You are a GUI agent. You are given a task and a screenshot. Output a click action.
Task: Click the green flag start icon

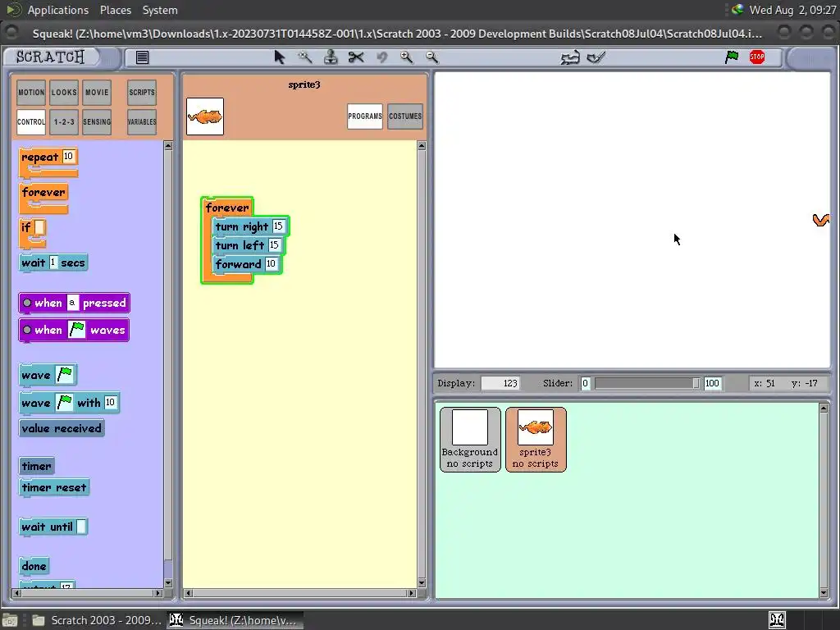[x=732, y=57]
